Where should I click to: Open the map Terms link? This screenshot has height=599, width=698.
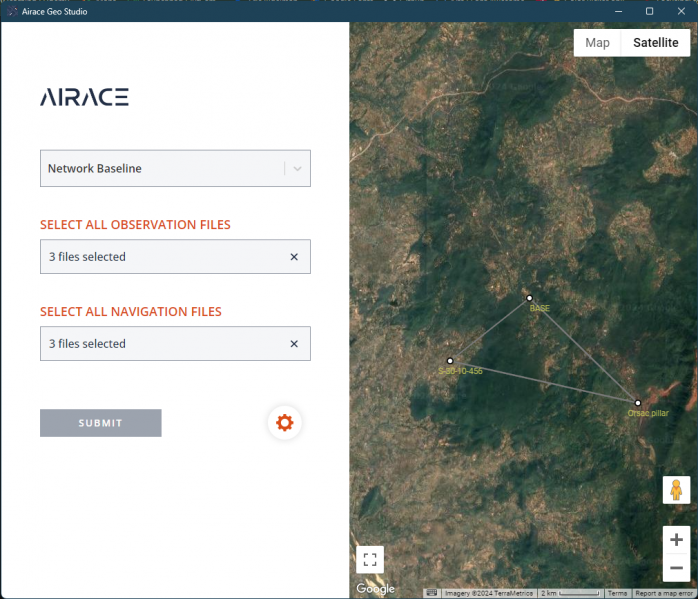(617, 593)
